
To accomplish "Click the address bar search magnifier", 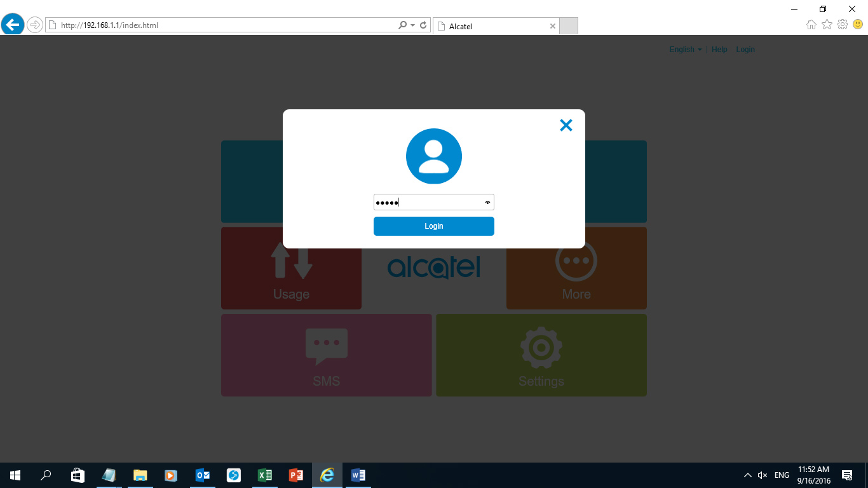I will [x=402, y=25].
